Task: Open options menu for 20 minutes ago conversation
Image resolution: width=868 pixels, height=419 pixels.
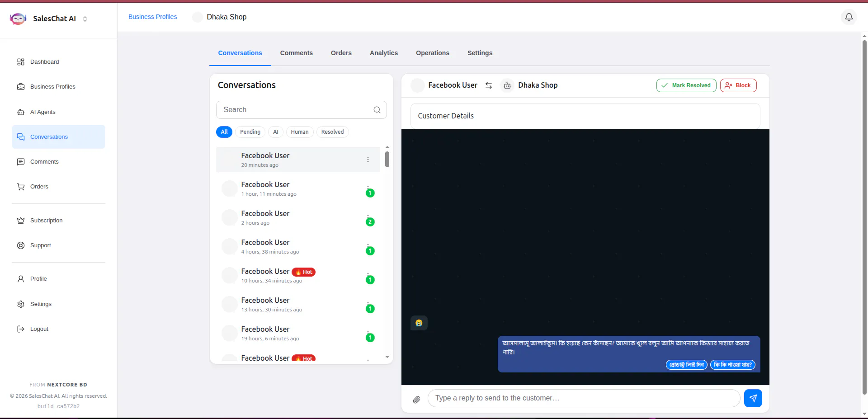Action: (368, 160)
